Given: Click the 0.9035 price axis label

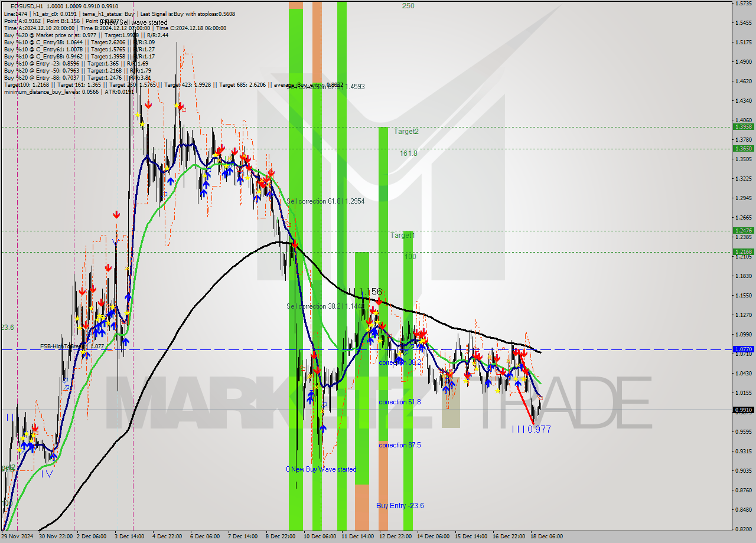Looking at the screenshot, I should click(744, 470).
